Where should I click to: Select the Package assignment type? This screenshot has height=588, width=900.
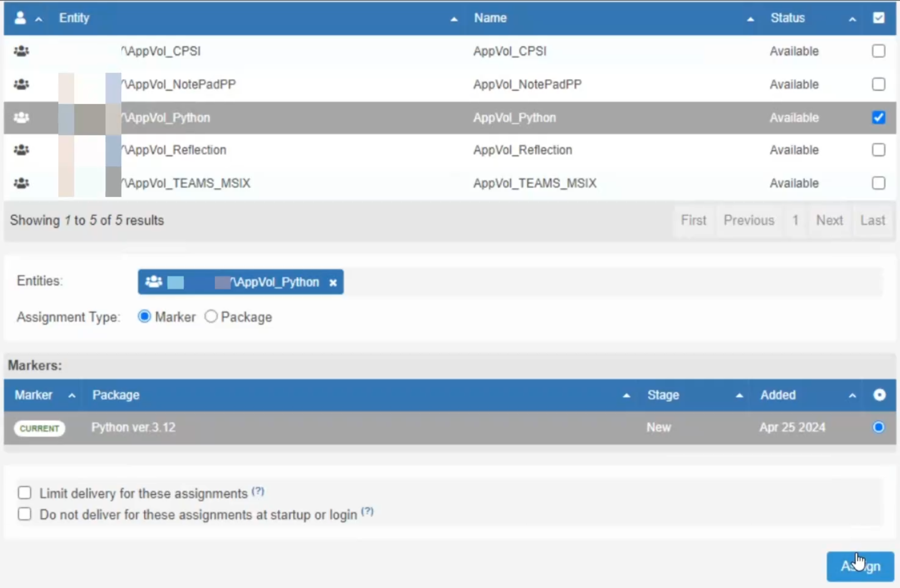(211, 316)
